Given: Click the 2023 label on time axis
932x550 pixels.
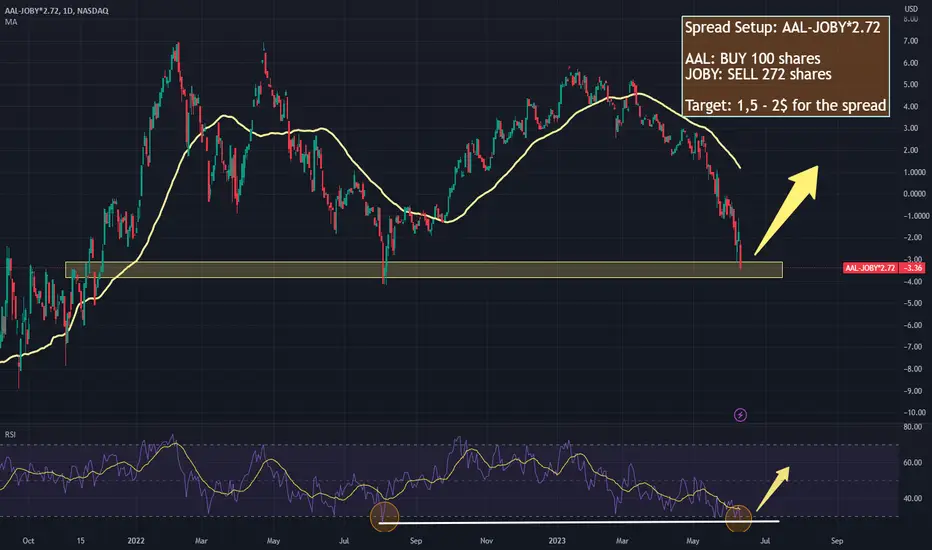Looking at the screenshot, I should (557, 541).
